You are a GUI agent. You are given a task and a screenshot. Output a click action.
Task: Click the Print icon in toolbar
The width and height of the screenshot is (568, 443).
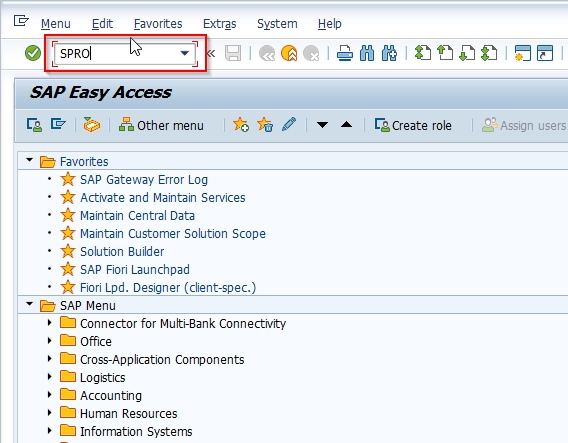344,54
